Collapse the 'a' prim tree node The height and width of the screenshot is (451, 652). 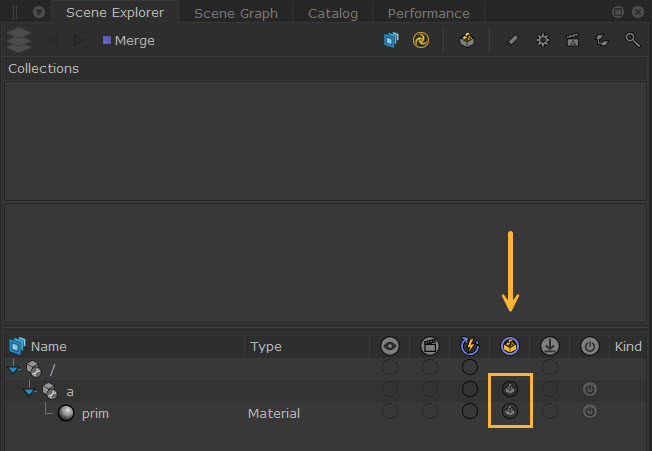30,390
